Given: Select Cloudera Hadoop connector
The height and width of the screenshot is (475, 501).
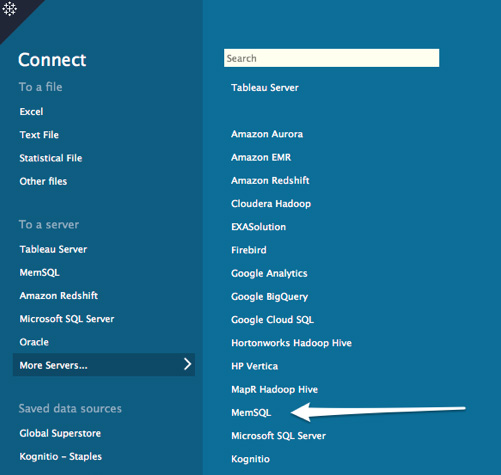Looking at the screenshot, I should click(271, 204).
